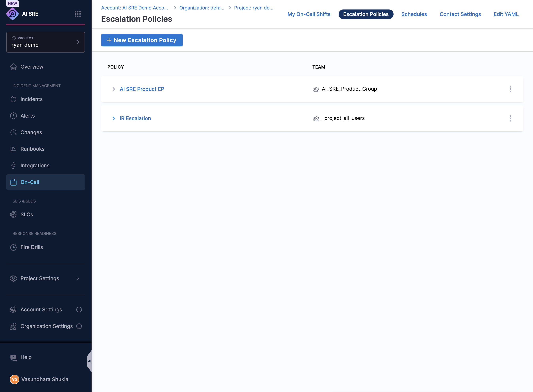The width and height of the screenshot is (533, 392).
Task: Expand the AI SRE Product EP row
Action: tap(114, 89)
